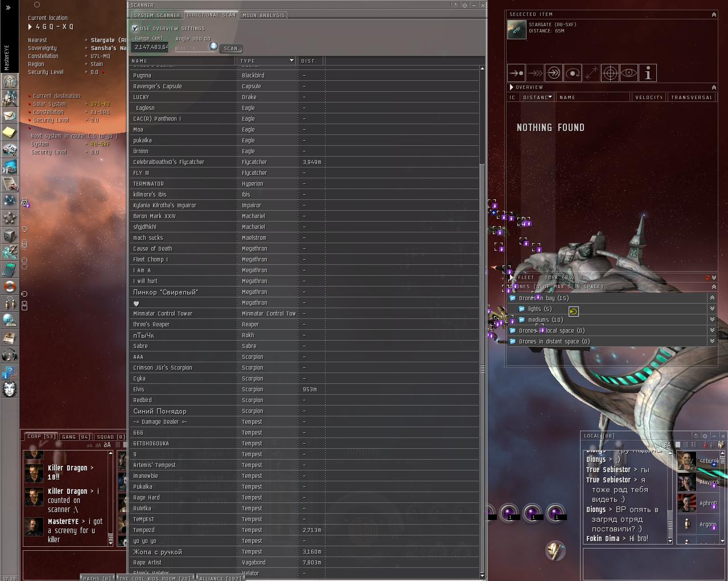Select the Tempezd Tempest scan row
Screen dimensions: 728x581
click(305, 530)
